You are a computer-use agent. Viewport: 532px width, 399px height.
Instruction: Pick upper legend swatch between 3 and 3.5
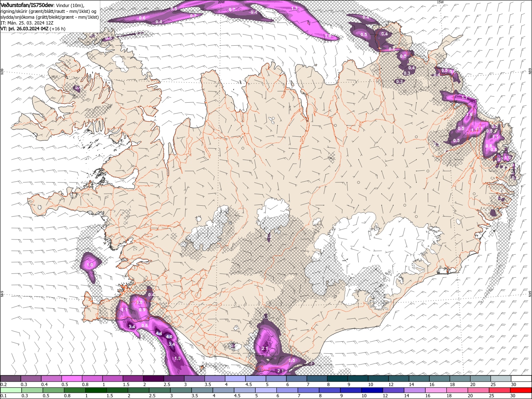(x=194, y=379)
